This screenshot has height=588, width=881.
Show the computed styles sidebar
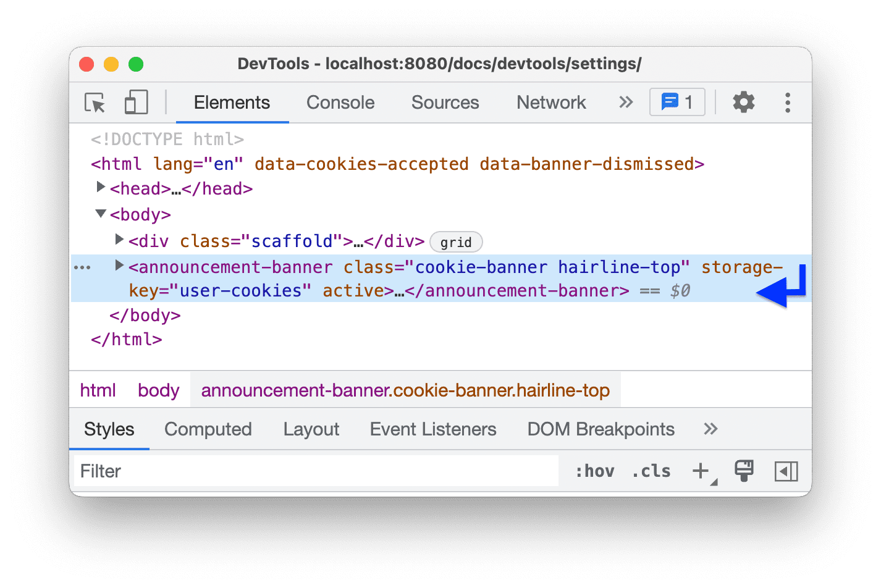click(786, 471)
